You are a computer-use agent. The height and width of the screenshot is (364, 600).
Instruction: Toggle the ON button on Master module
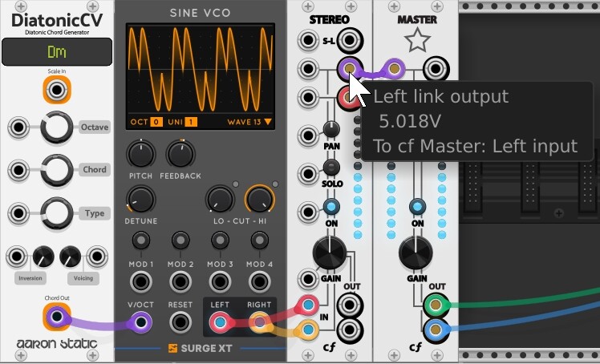417,207
